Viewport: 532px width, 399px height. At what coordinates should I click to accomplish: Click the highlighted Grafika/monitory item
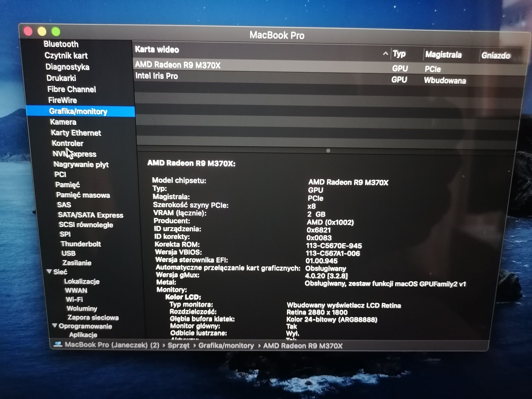coord(81,111)
